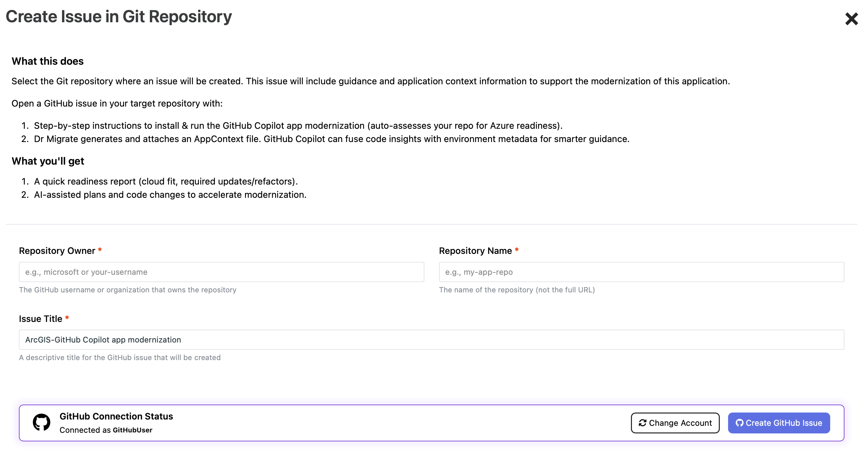This screenshot has width=868, height=456.
Task: Click the Issue Title field label
Action: pos(41,318)
